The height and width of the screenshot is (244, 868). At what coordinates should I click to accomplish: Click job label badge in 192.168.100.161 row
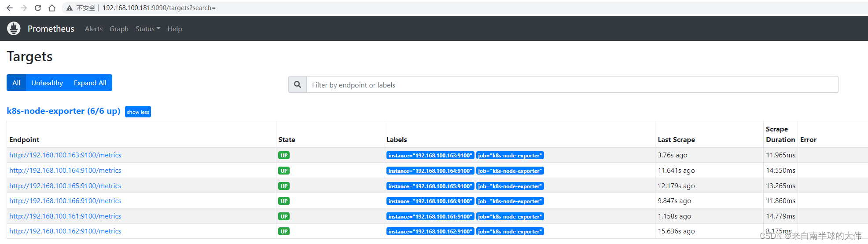510,216
